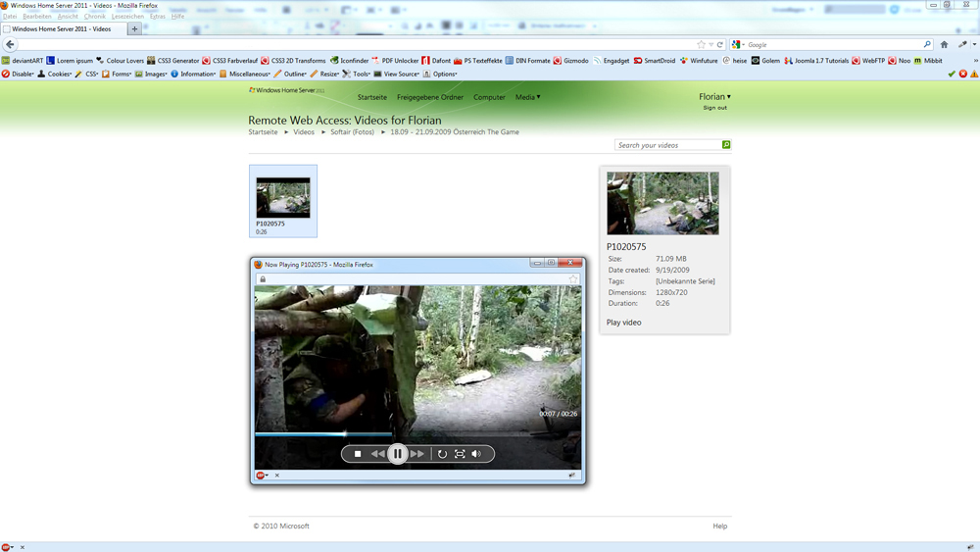The image size is (980, 552).
Task: Open the Firefox home page icon
Action: click(x=945, y=44)
